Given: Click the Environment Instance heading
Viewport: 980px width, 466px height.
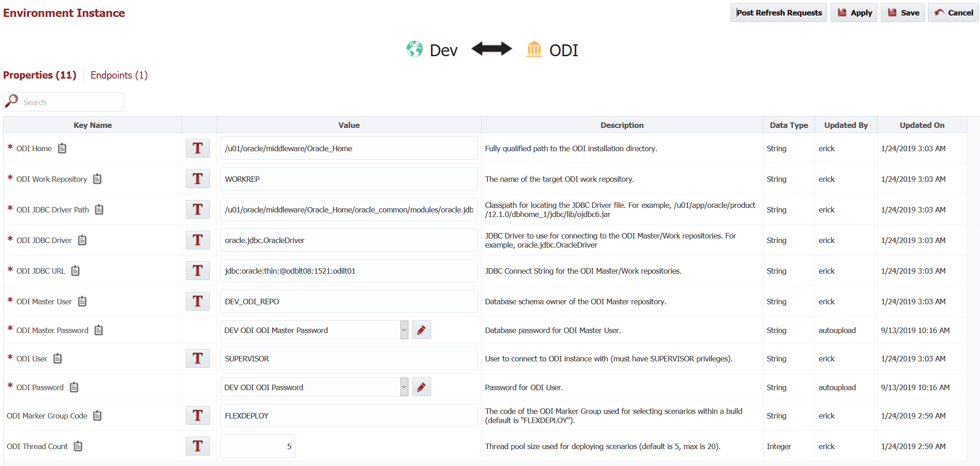Looking at the screenshot, I should pyautogui.click(x=64, y=13).
